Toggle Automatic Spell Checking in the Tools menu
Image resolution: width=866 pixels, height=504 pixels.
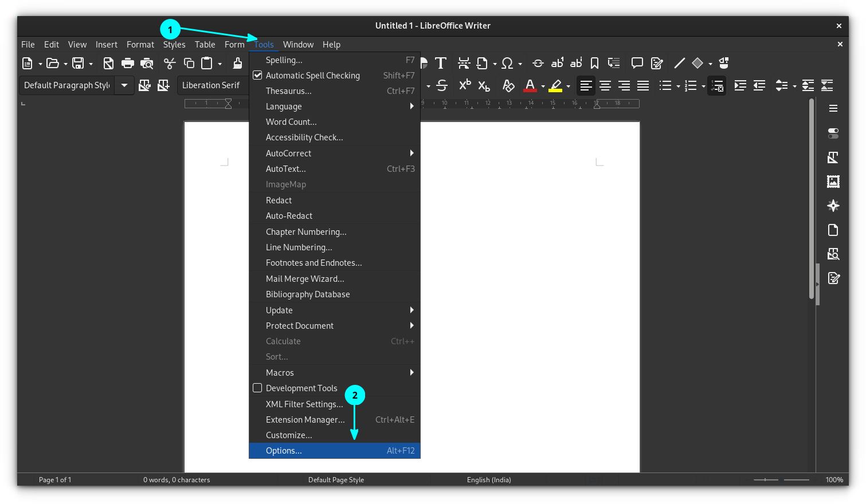tap(313, 75)
